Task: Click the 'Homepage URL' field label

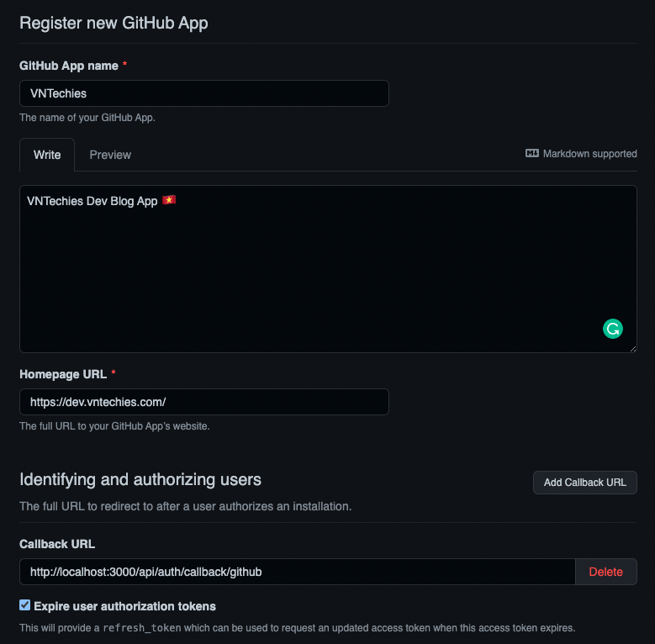Action: pos(62,374)
